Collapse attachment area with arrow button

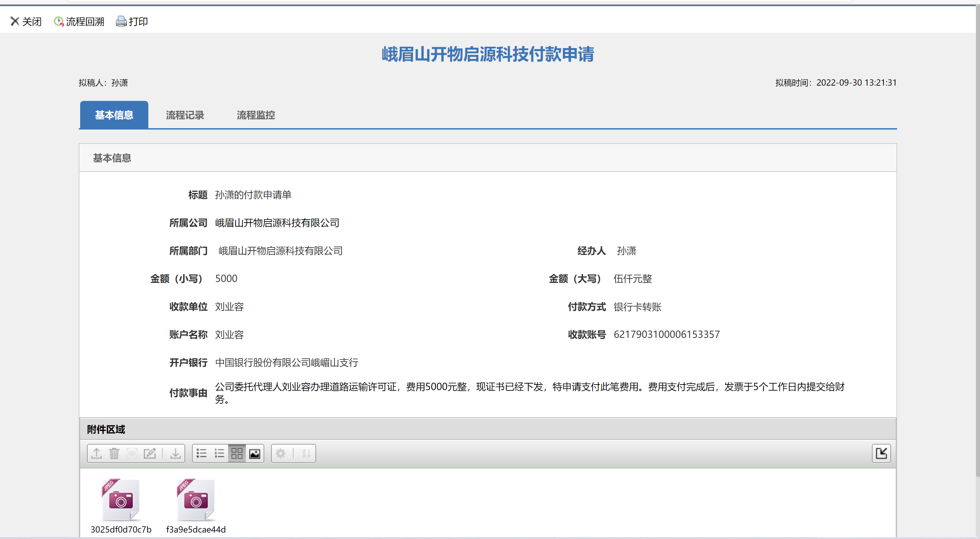click(x=881, y=453)
